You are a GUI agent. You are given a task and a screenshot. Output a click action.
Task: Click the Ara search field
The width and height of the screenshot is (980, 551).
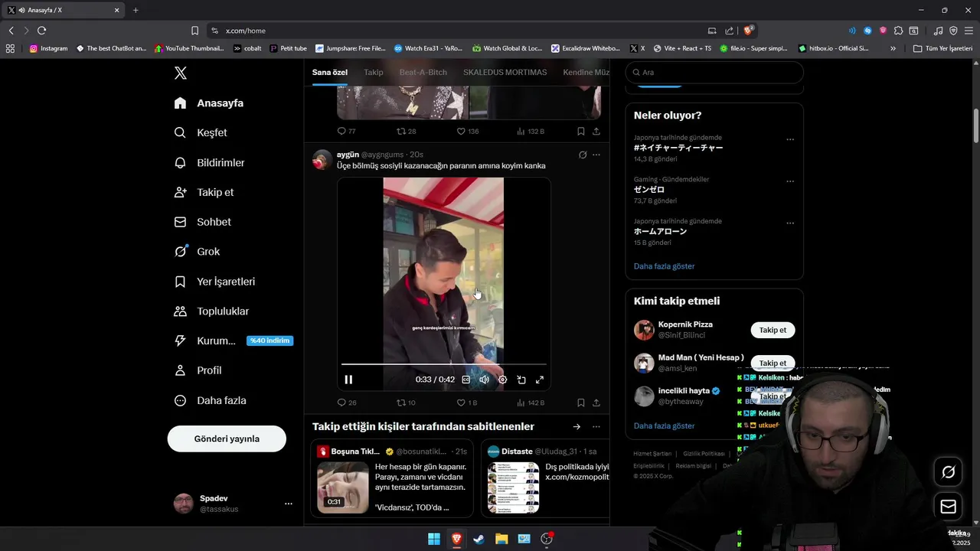click(x=714, y=72)
